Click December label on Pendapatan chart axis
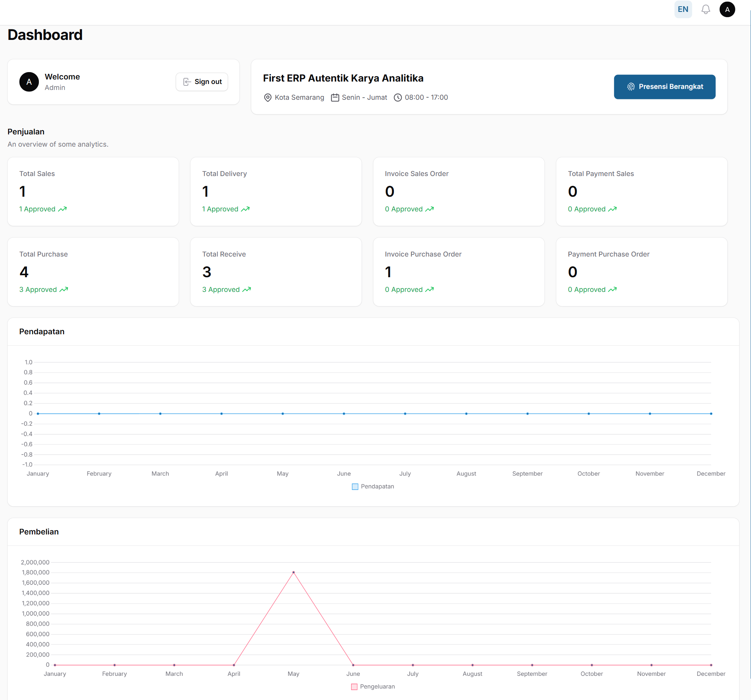The height and width of the screenshot is (700, 751). (x=711, y=474)
